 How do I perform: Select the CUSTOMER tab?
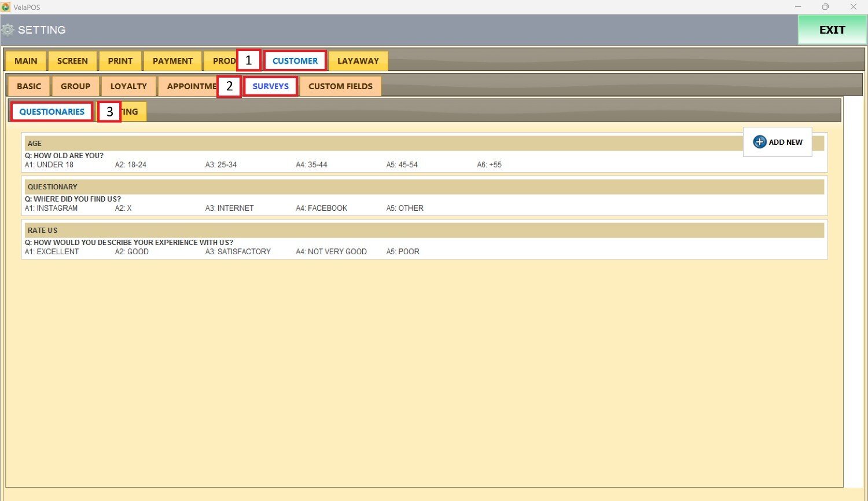[x=295, y=61]
